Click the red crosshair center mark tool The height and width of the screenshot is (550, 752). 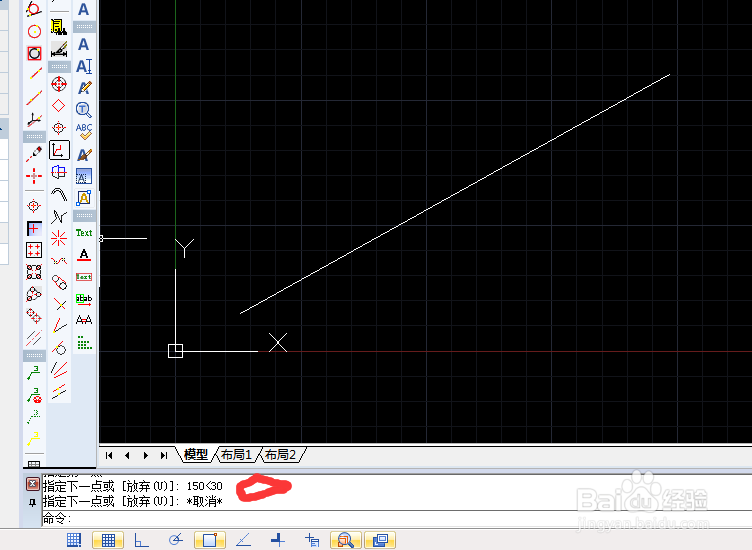[34, 176]
